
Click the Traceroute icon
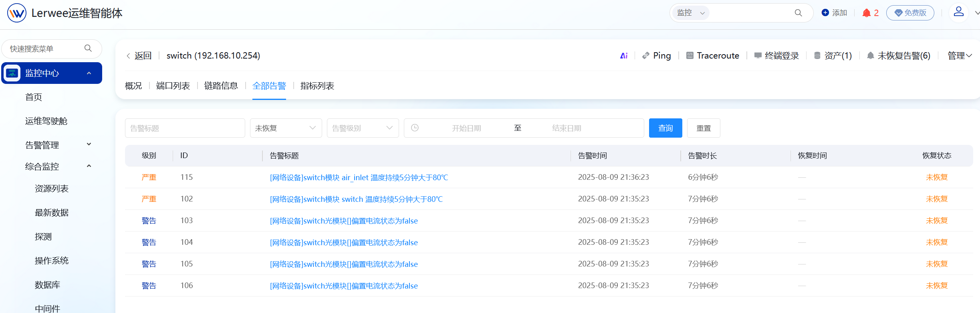[x=690, y=55]
